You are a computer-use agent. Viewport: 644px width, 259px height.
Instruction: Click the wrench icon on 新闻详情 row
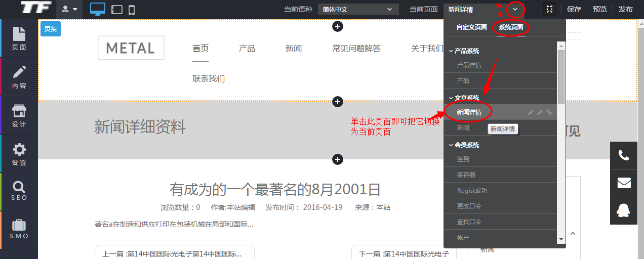click(540, 112)
